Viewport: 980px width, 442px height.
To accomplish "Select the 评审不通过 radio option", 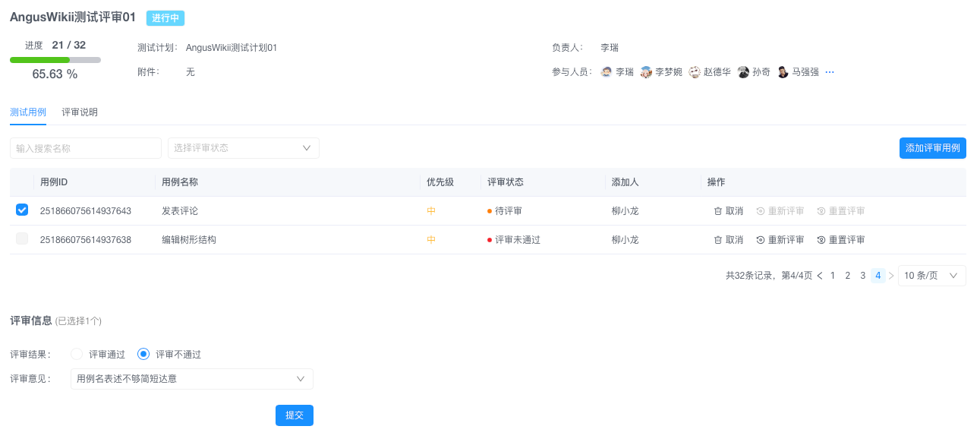I will [143, 354].
